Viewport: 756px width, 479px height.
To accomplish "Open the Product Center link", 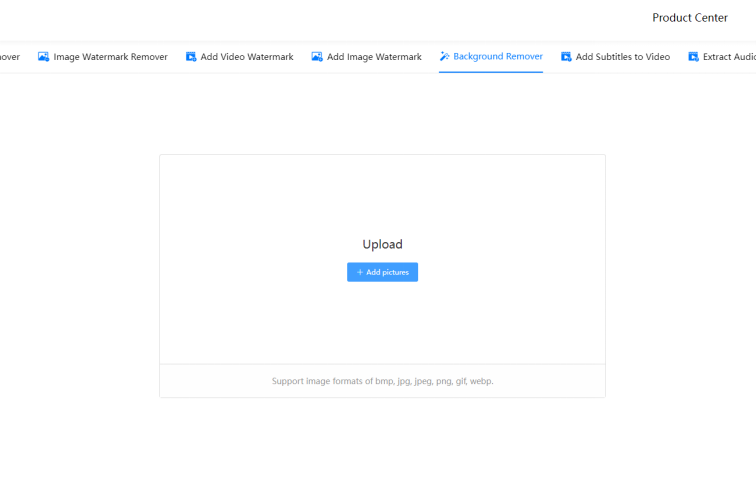I will pyautogui.click(x=690, y=18).
